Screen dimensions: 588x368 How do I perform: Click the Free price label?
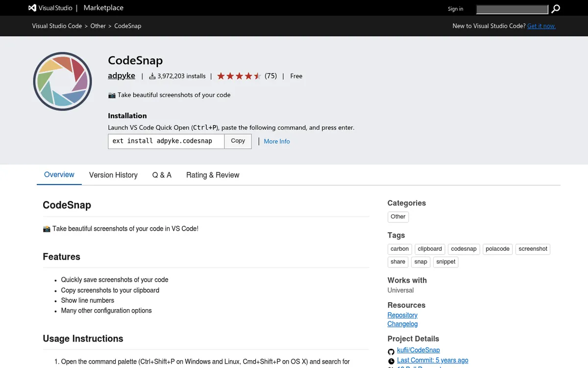pyautogui.click(x=296, y=76)
